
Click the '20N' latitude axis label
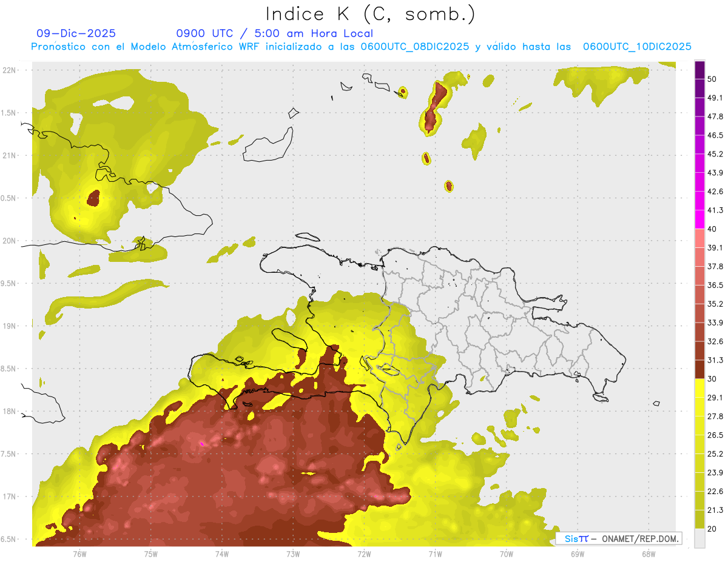pos(10,241)
